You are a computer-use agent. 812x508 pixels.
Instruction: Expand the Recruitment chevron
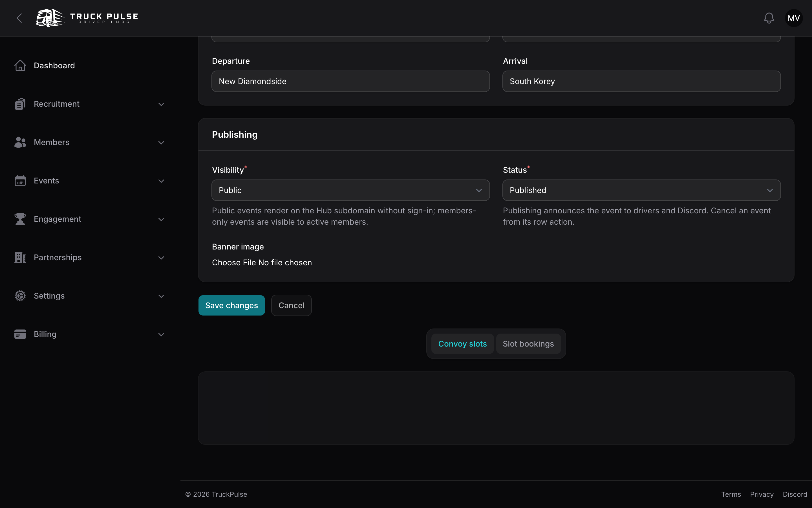pyautogui.click(x=161, y=104)
